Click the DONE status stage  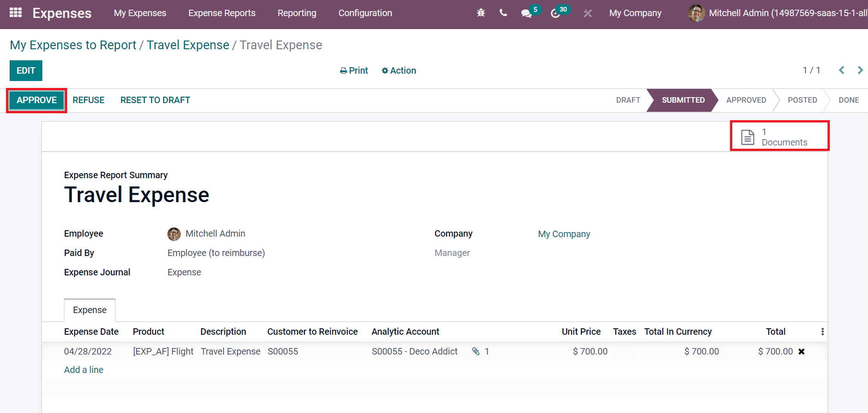[849, 100]
